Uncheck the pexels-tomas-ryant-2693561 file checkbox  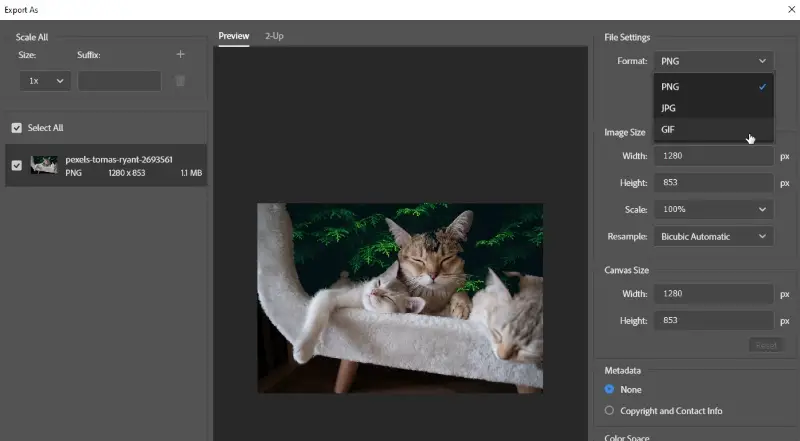coord(16,166)
